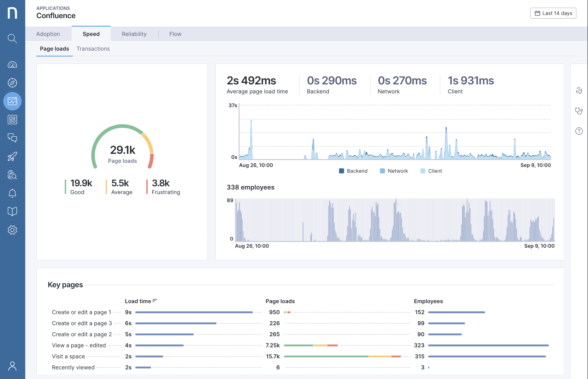Click the highlighted Applications panel icon
This screenshot has height=379, width=588.
click(12, 101)
